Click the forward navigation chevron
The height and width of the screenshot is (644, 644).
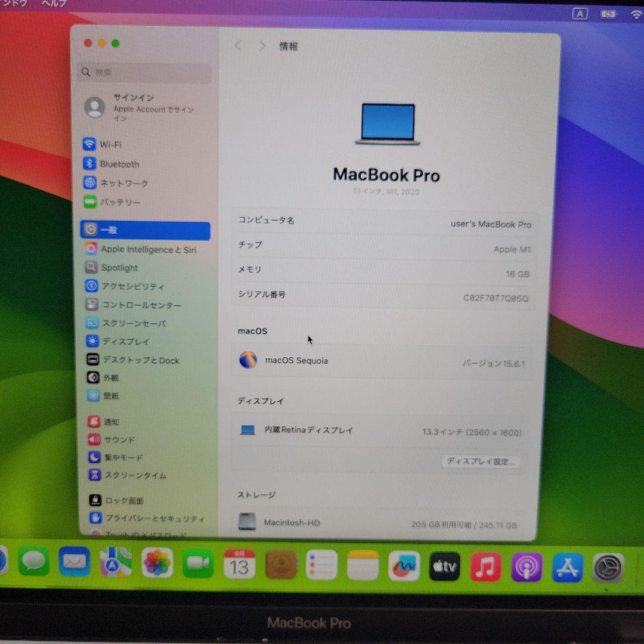(262, 46)
